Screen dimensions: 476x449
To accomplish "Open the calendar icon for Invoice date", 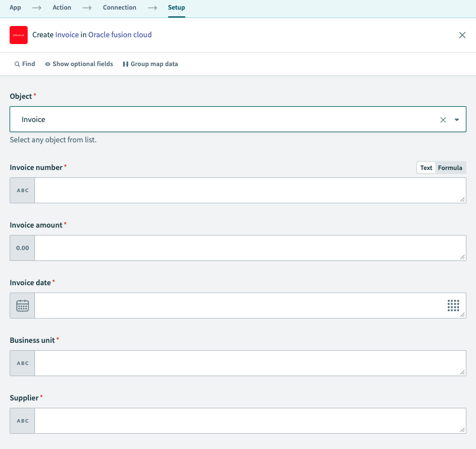I will coord(22,306).
